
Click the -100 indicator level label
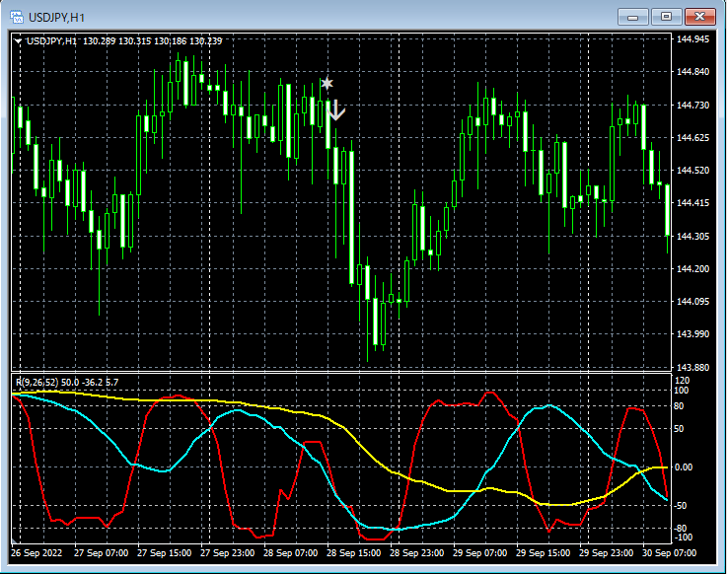pos(683,538)
